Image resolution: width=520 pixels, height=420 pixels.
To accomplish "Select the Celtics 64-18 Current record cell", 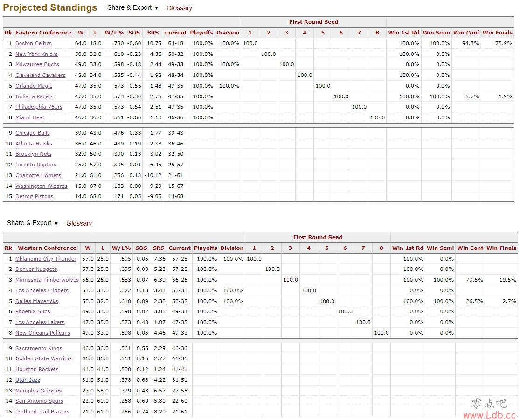I will click(x=176, y=43).
